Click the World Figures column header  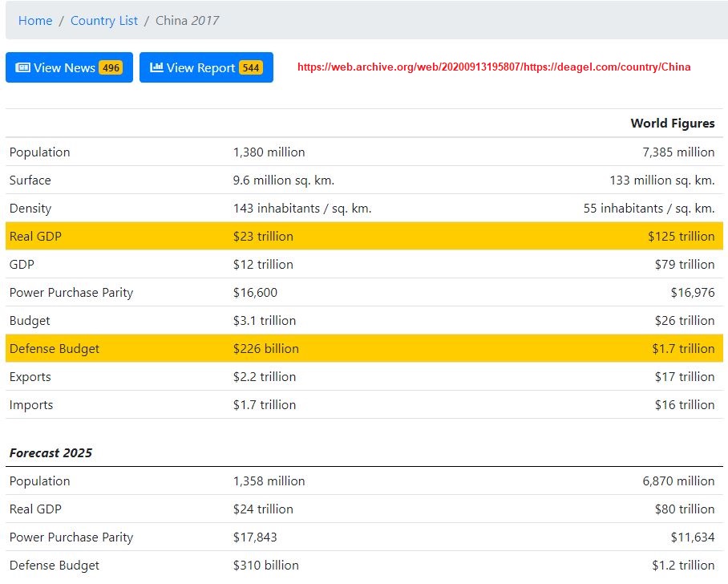673,123
